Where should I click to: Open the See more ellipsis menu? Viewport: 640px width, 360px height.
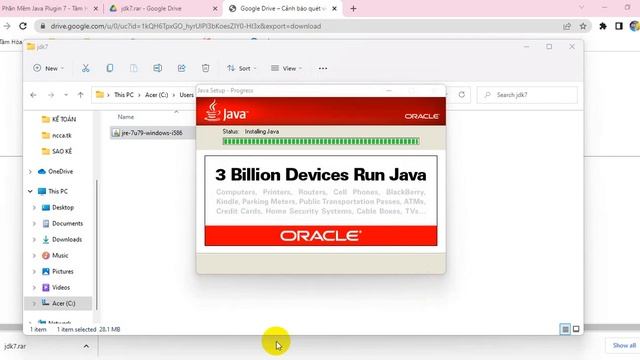point(323,68)
